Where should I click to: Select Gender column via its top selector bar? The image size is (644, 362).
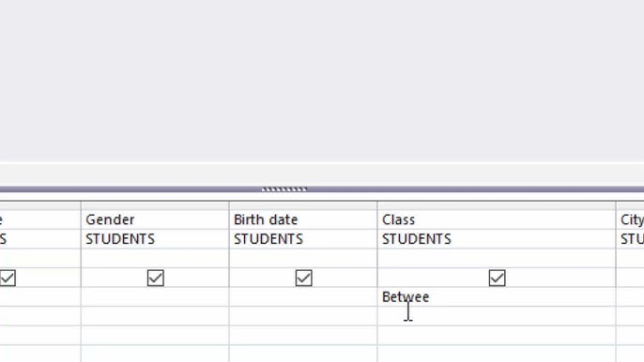click(x=155, y=205)
